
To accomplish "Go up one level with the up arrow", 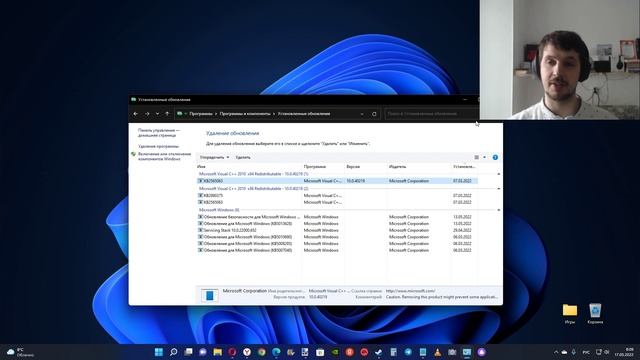I will click(167, 114).
